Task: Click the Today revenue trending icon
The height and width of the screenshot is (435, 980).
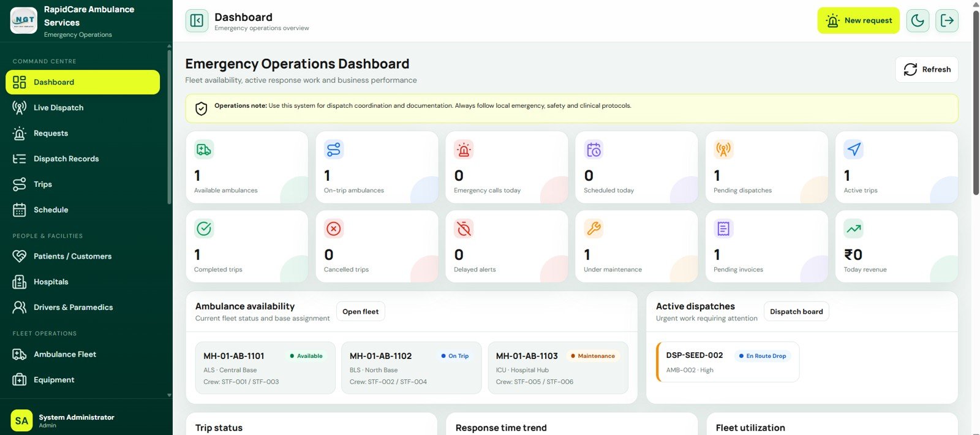Action: click(x=854, y=229)
